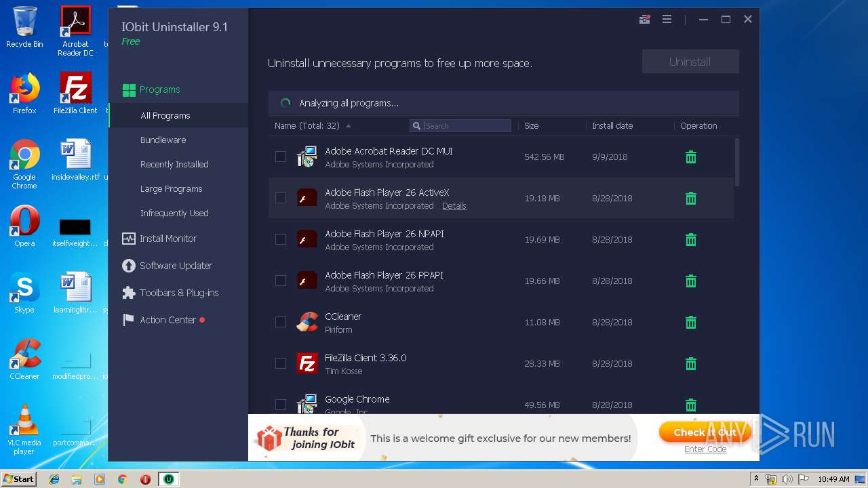Select the Google Chrome program name
The width and height of the screenshot is (868, 488).
357,399
